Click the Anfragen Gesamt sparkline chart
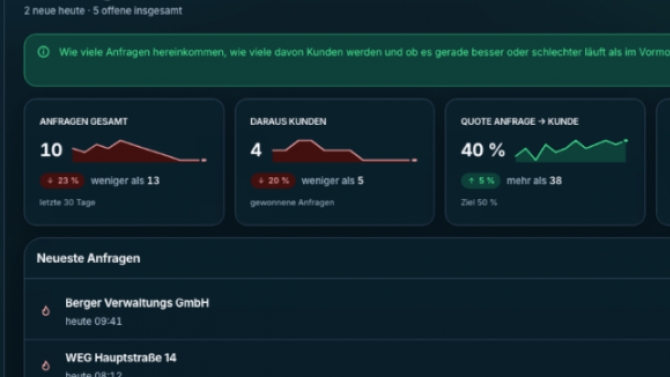Screen dimensions: 670x377 click(x=139, y=151)
